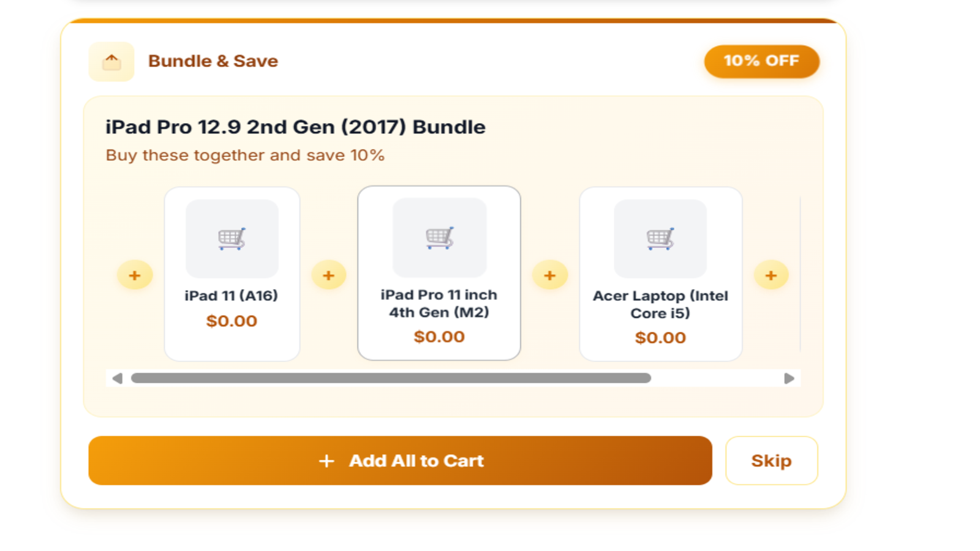Click the bundle title iPad Pro 12.9 2nd Gen
The height and width of the screenshot is (551, 980).
point(295,127)
